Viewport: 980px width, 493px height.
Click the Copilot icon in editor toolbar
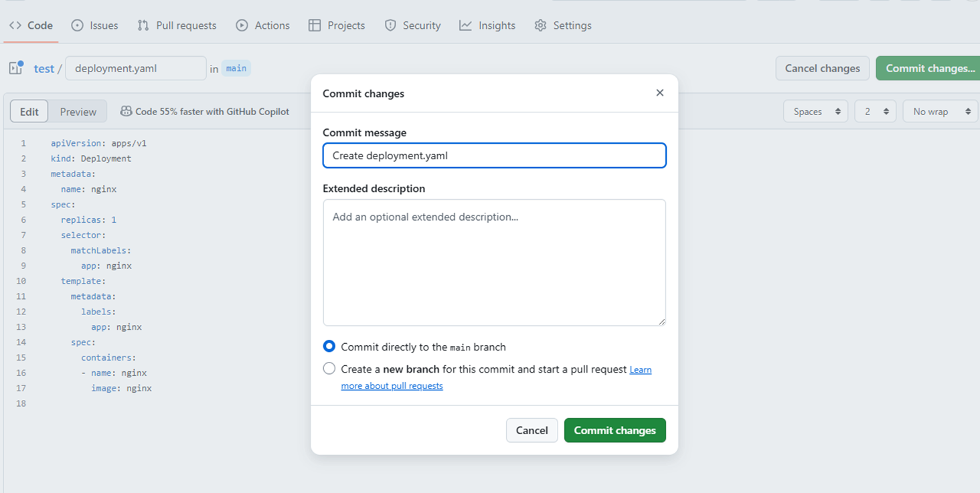126,112
